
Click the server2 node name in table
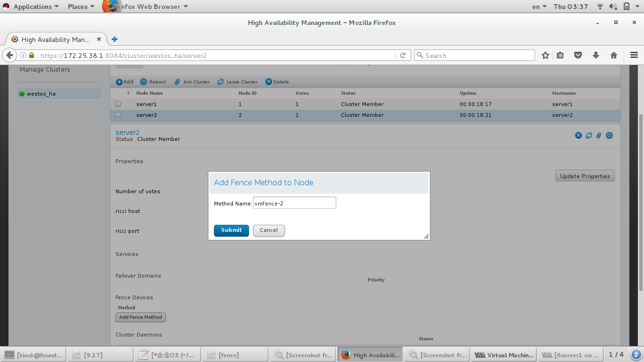pos(147,115)
